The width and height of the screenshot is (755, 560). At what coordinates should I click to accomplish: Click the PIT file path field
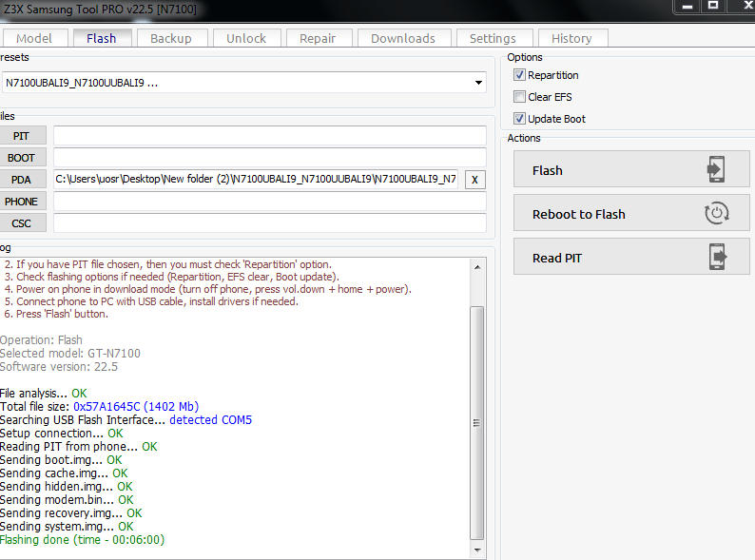click(270, 135)
